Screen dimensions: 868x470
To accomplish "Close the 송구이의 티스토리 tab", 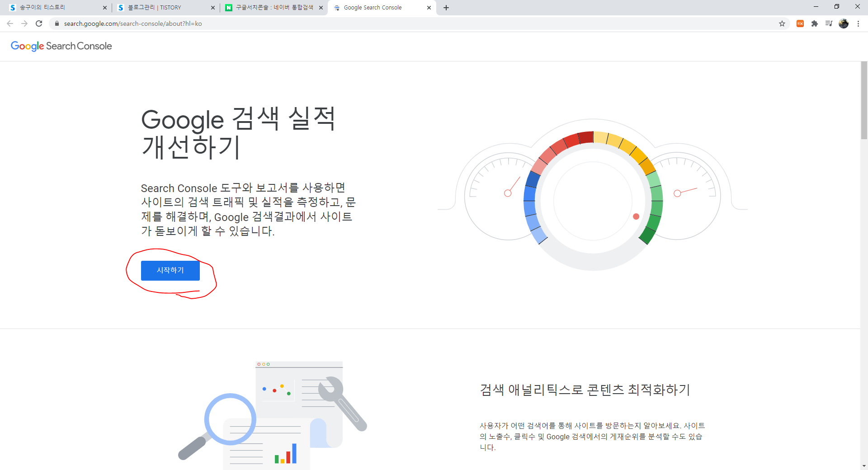I will [105, 8].
